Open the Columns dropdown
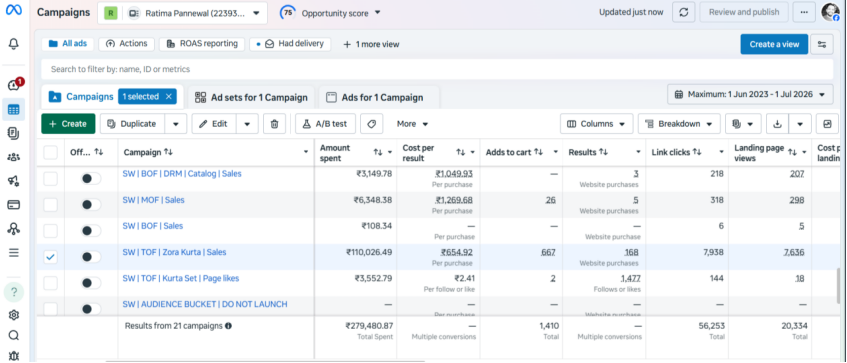Image resolution: width=847 pixels, height=363 pixels. 596,124
